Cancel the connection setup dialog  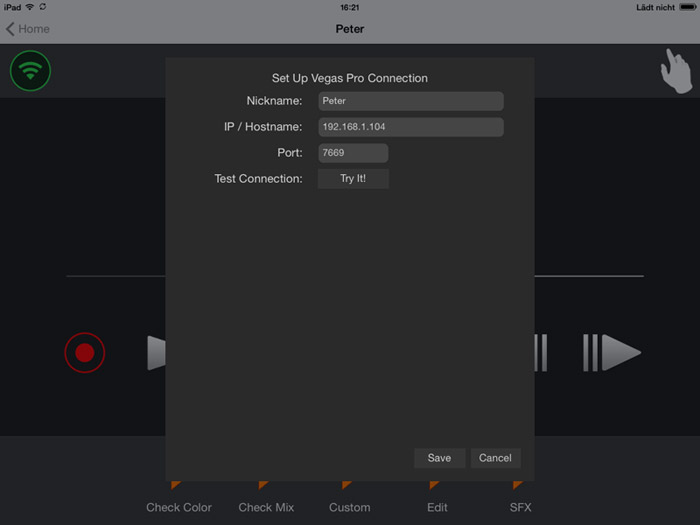pyautogui.click(x=496, y=458)
